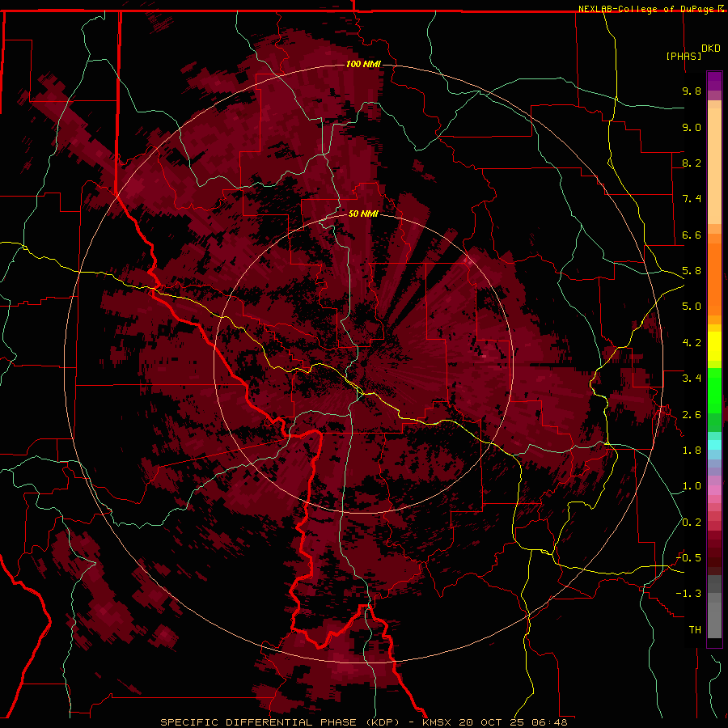Pick the yellow segment of the color bar
Image resolution: width=728 pixels, height=728 pixels.
[x=714, y=346]
